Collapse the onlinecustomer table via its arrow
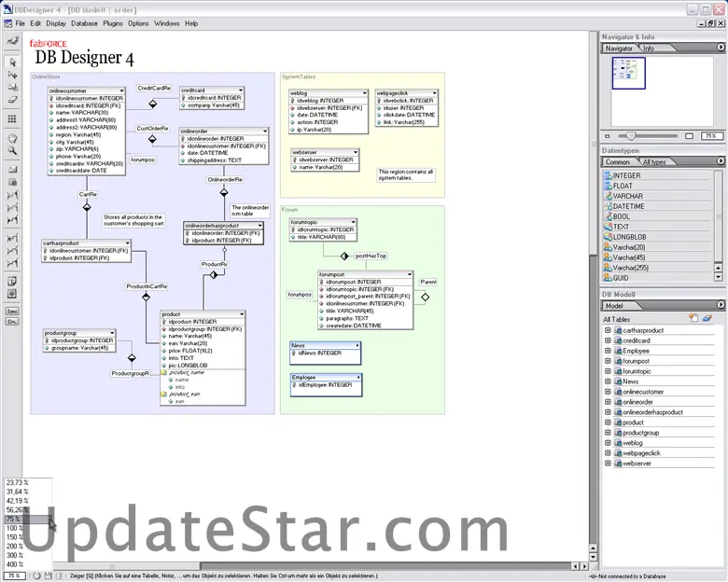Image resolution: width=728 pixels, height=582 pixels. click(x=121, y=91)
